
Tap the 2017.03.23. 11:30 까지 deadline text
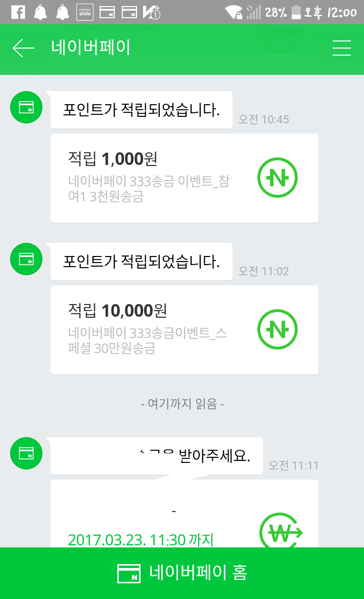point(141,539)
